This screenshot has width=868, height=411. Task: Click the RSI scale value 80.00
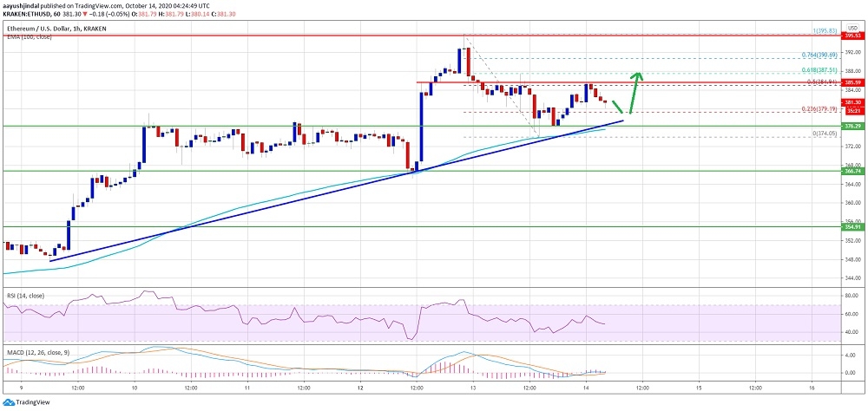click(x=851, y=296)
